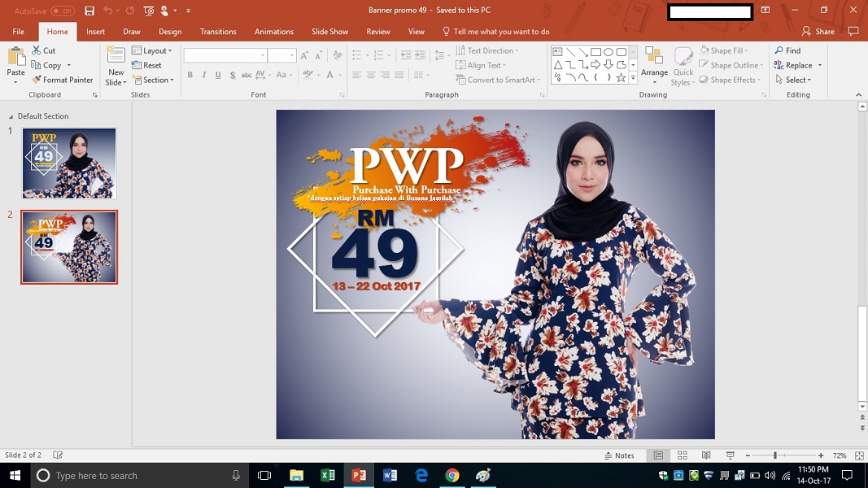Switch to the Insert tab
The image size is (868, 488).
tap(95, 32)
